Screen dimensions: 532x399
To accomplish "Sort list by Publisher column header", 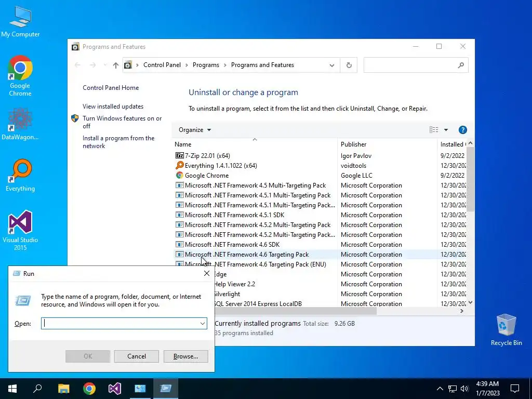I will 387,144.
